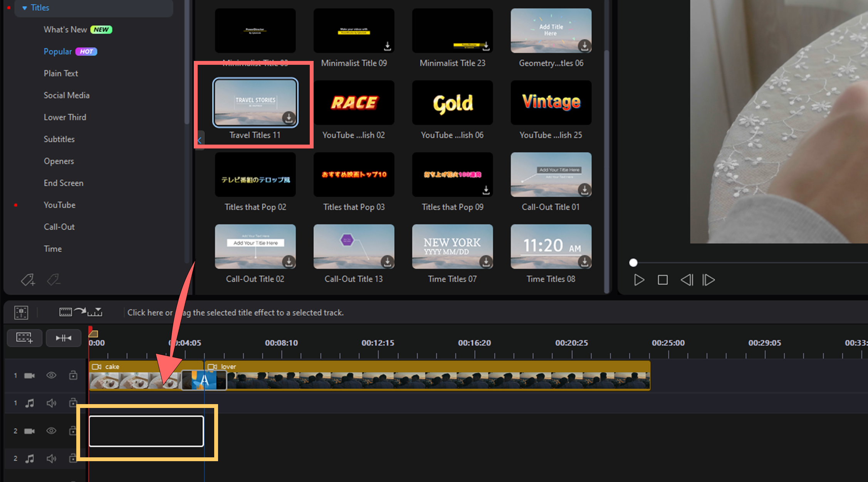Click the video track 2 camera icon
This screenshot has width=868, height=482.
[30, 431]
